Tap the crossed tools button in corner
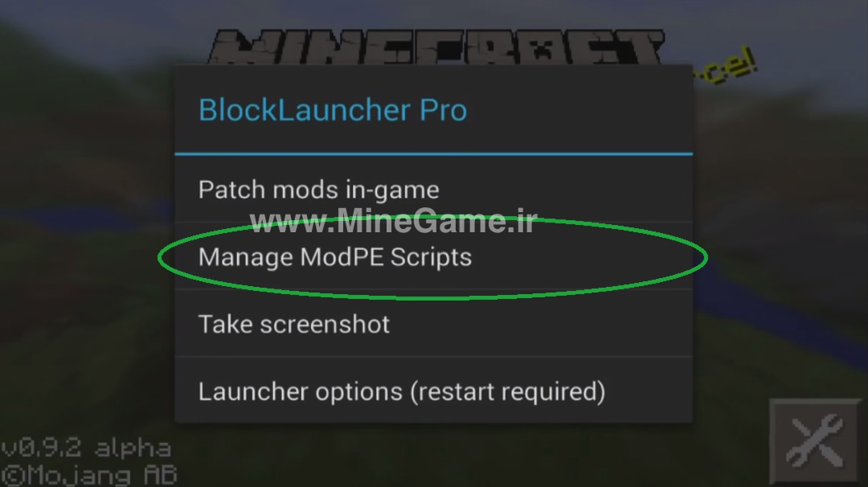This screenshot has height=487, width=868. pos(816,442)
